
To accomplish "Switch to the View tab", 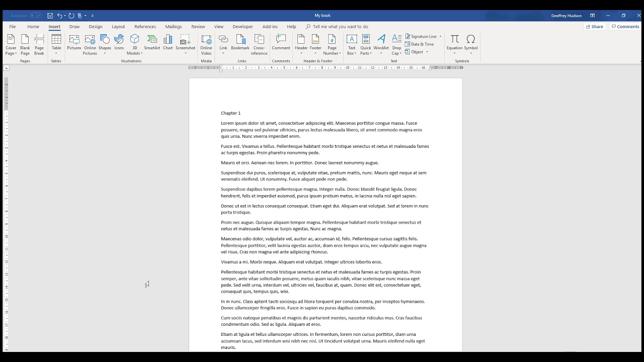I will pyautogui.click(x=219, y=27).
